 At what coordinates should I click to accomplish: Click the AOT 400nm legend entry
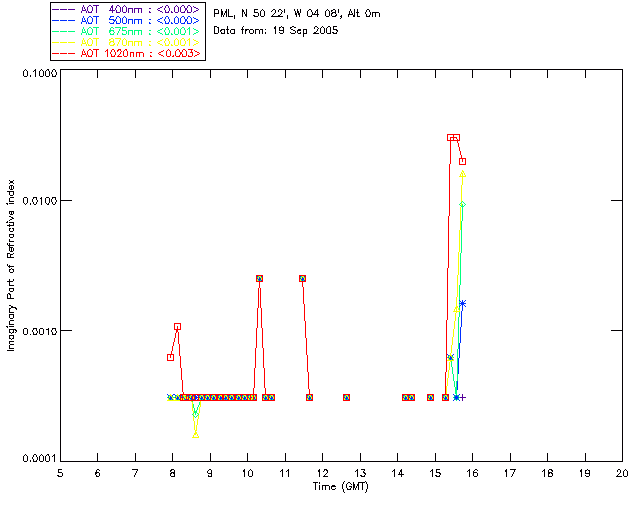coord(127,9)
